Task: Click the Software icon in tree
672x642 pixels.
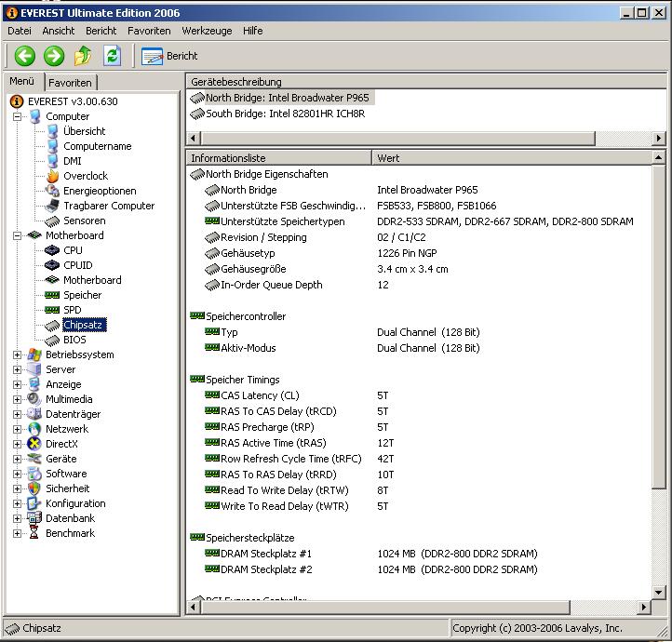Action: pos(34,474)
